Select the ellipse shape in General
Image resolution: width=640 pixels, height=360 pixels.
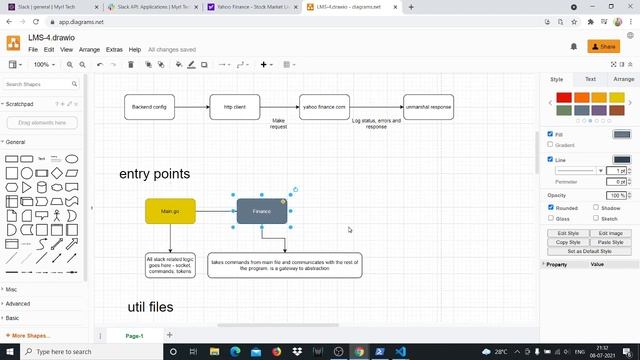click(72, 159)
